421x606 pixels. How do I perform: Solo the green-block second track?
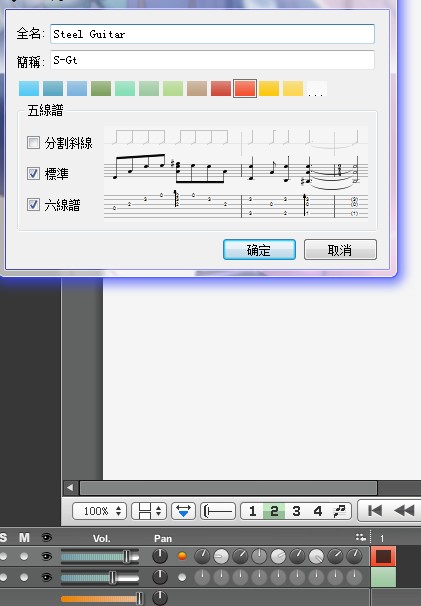click(3, 577)
